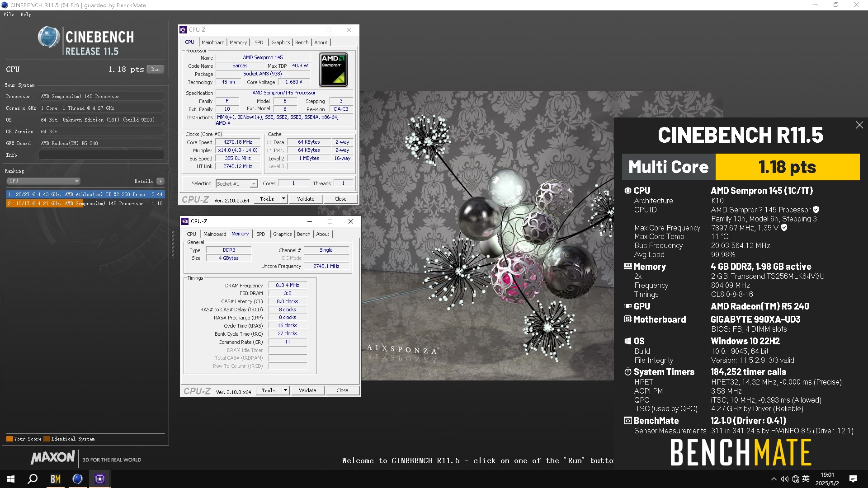Click the DRAM Frequency 813.4 MHz value
The height and width of the screenshot is (488, 868).
click(288, 285)
